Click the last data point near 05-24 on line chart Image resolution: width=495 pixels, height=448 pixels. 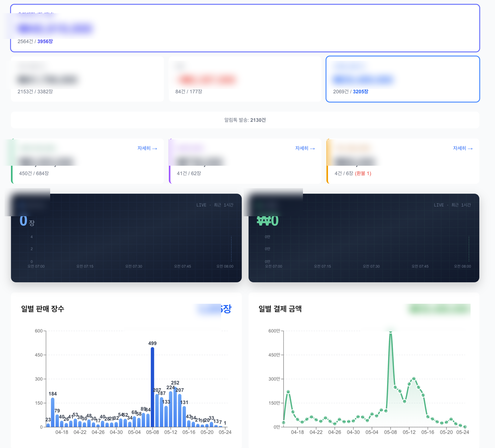pos(465,427)
